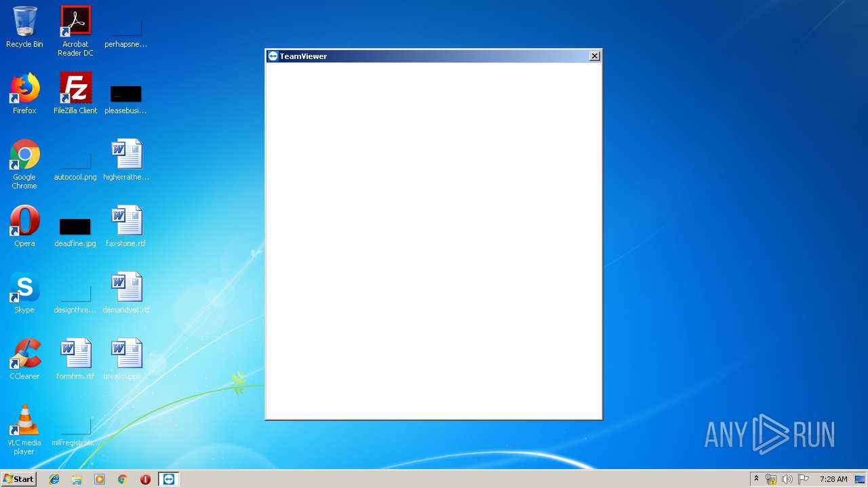Viewport: 868px width, 488px height.
Task: Click the 7:28 AM clock
Action: coord(833,479)
